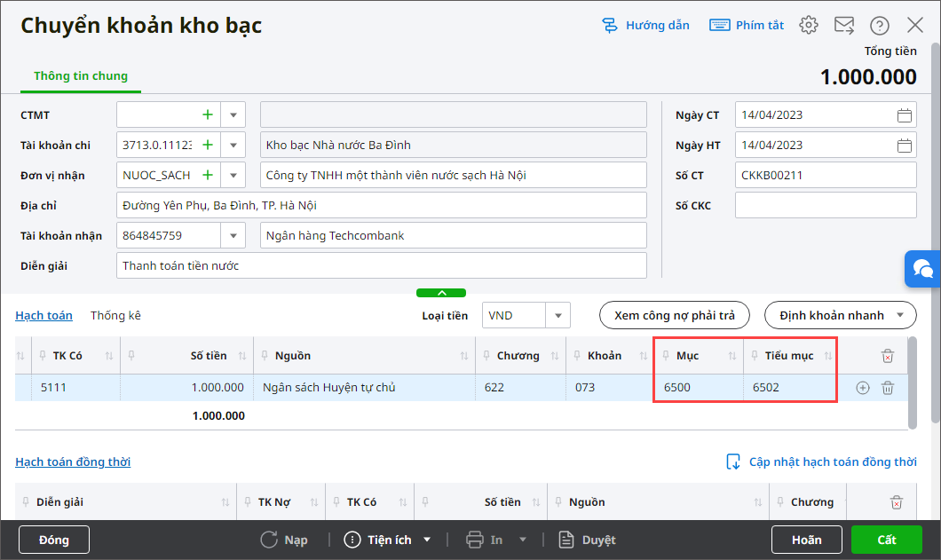Expand the Tài khoản chi dropdown
The width and height of the screenshot is (941, 560).
(233, 145)
